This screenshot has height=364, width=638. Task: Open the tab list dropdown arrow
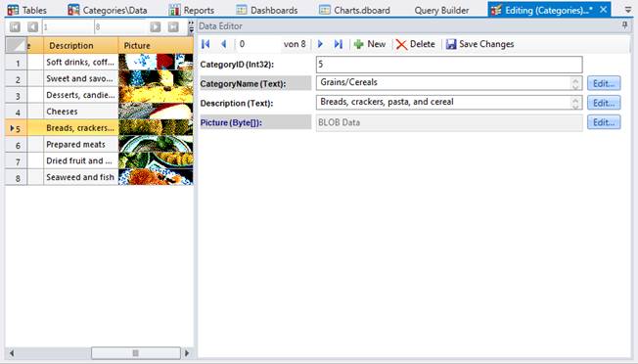[628, 10]
